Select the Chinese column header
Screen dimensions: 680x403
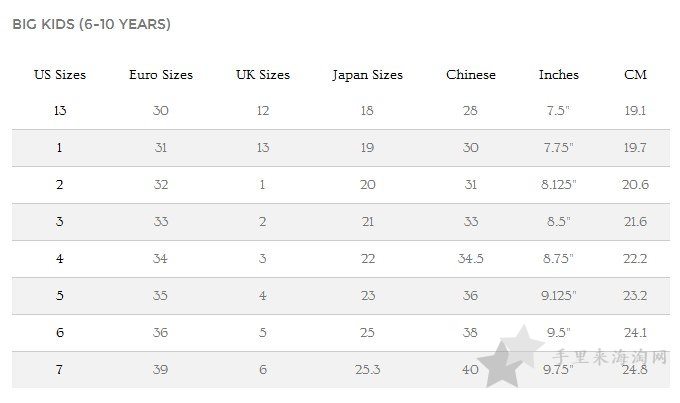pos(471,75)
